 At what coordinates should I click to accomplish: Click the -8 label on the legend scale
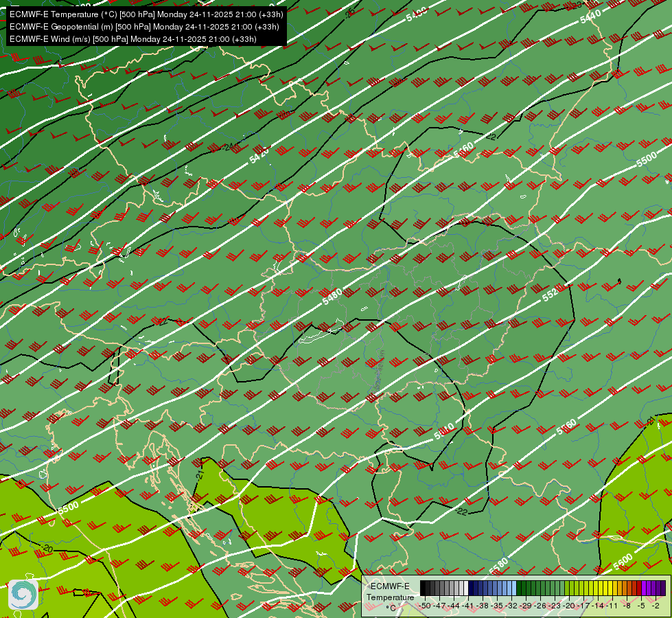(x=627, y=606)
